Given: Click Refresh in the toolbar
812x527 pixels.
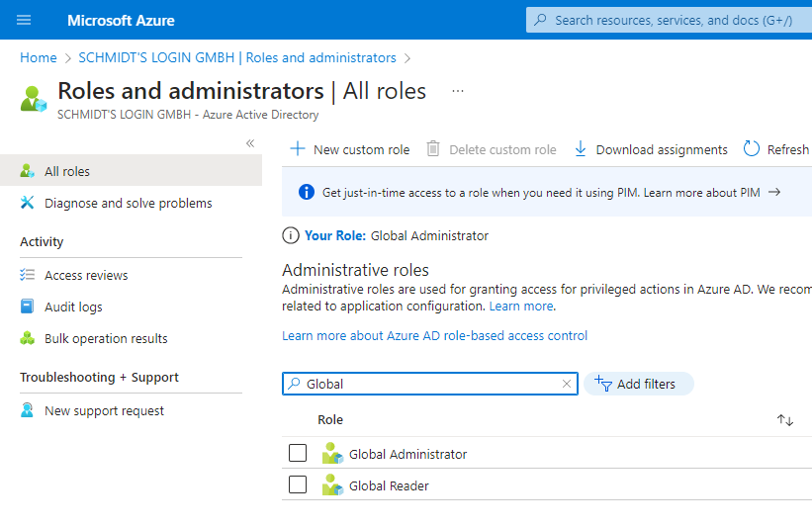Looking at the screenshot, I should [775, 149].
